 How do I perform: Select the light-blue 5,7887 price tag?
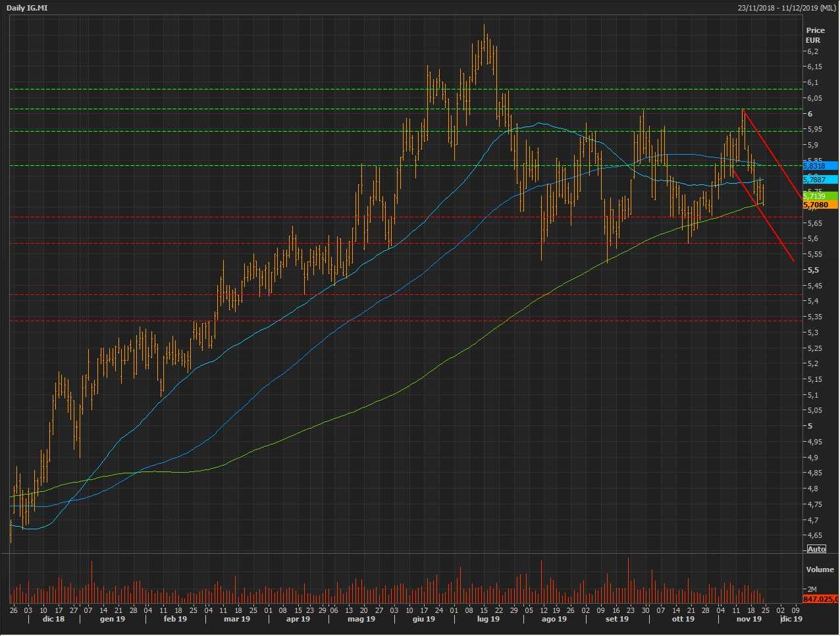click(x=819, y=180)
